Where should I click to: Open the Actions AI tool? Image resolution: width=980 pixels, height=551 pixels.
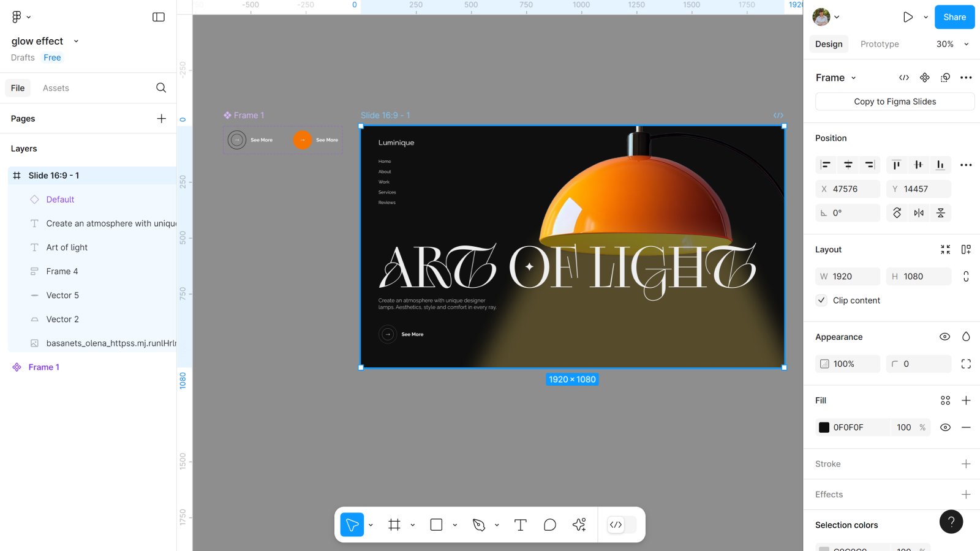[x=579, y=525]
